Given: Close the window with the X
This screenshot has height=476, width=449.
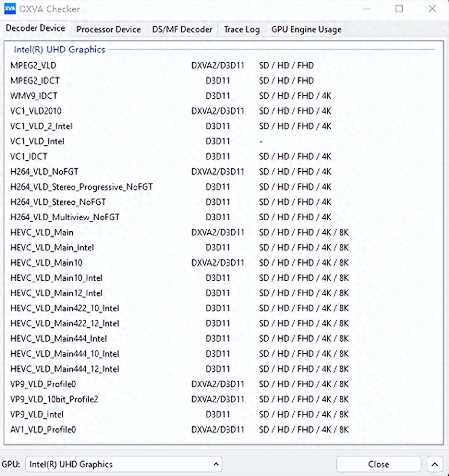Looking at the screenshot, I should point(432,9).
